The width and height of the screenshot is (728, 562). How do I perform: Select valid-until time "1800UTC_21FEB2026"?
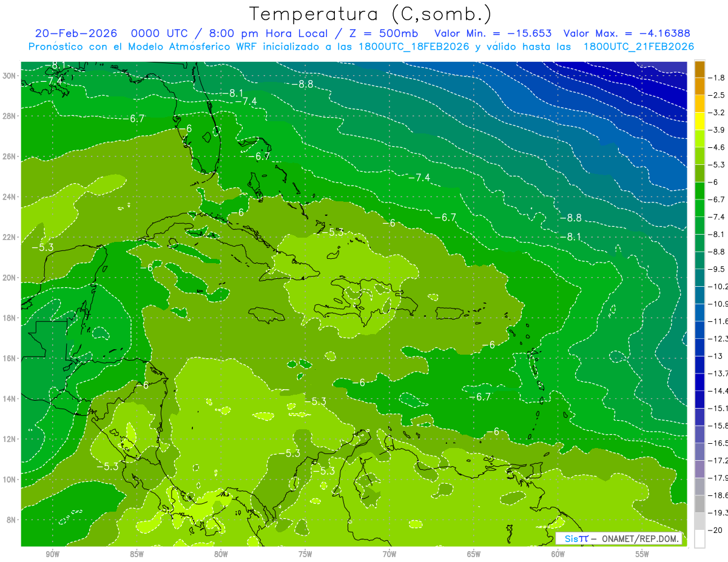638,47
